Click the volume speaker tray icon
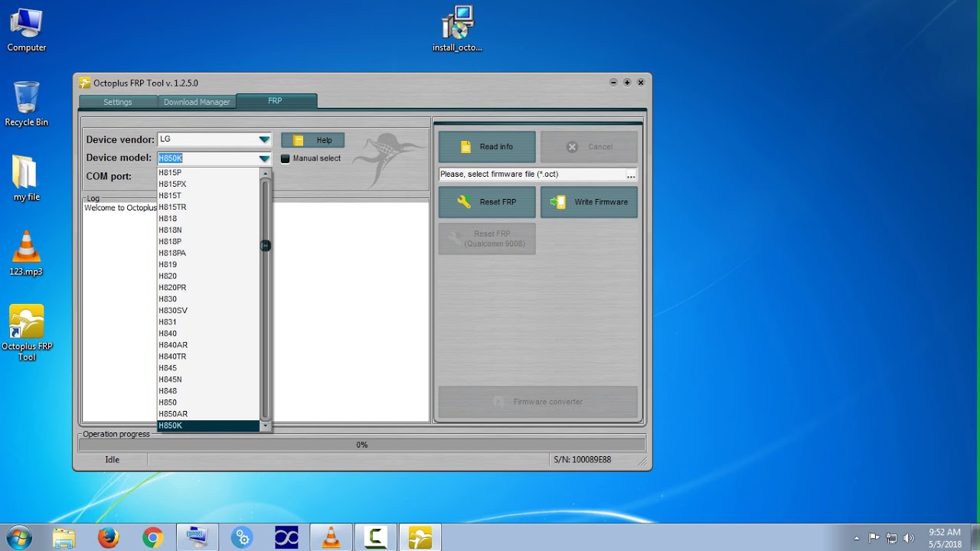 pos(909,538)
